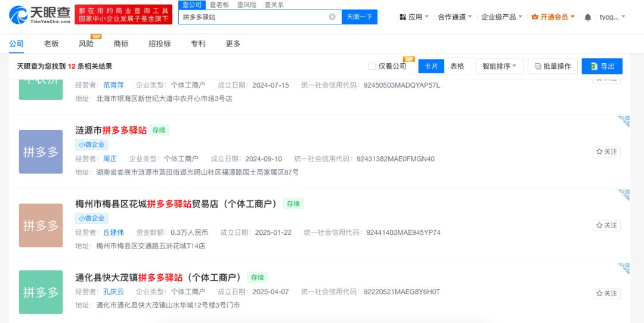Click address 北海市银海区新世纪大道中农开心市场3号店
The height and width of the screenshot is (323, 644).
pos(165,98)
